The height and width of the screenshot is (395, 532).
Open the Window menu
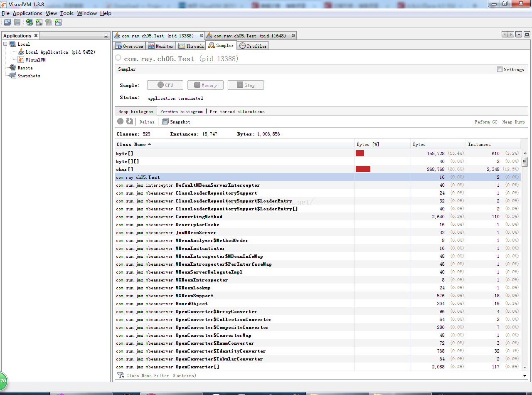[x=87, y=13]
